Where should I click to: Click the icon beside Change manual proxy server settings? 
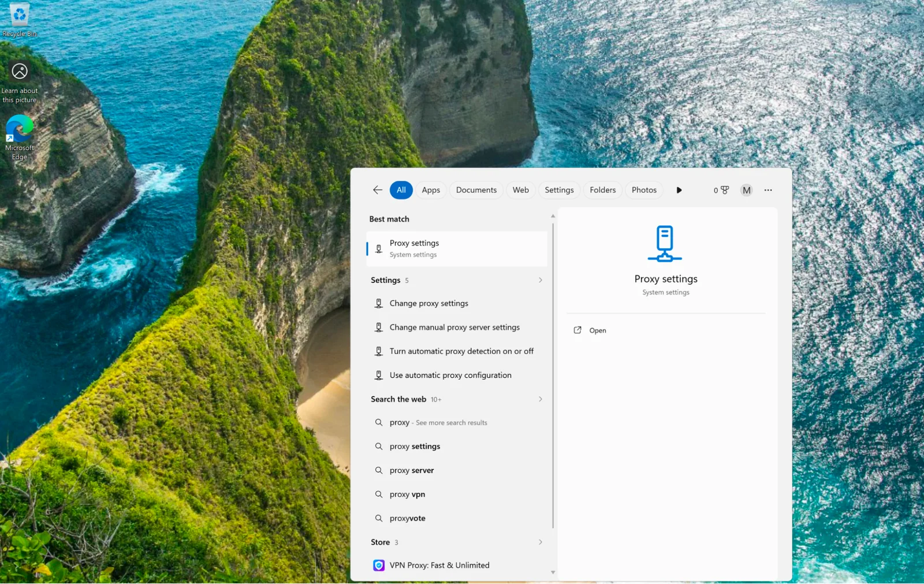[379, 328]
